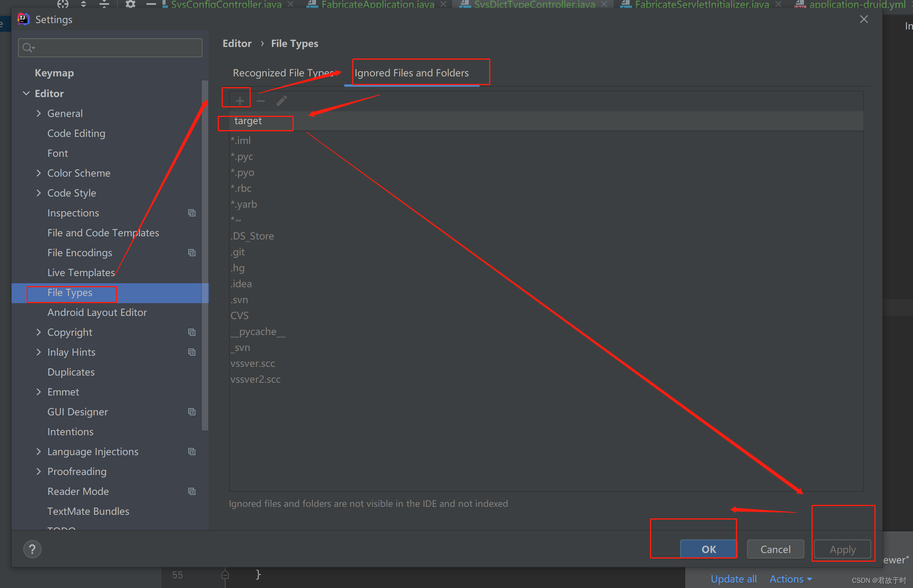Click the project-level icon beside File Encodings
The image size is (913, 588).
tap(192, 253)
